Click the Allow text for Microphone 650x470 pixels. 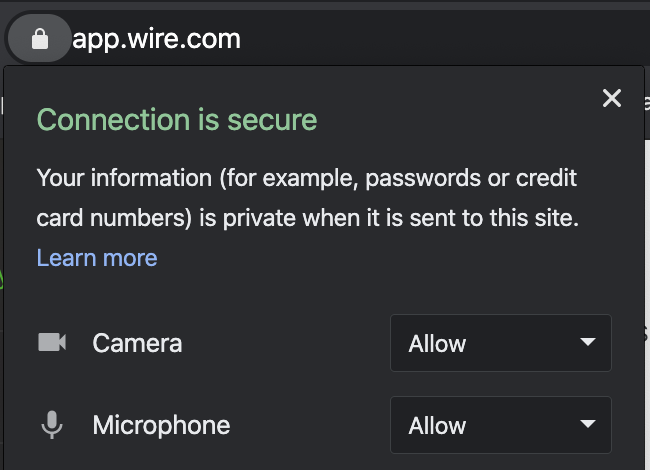click(x=437, y=426)
